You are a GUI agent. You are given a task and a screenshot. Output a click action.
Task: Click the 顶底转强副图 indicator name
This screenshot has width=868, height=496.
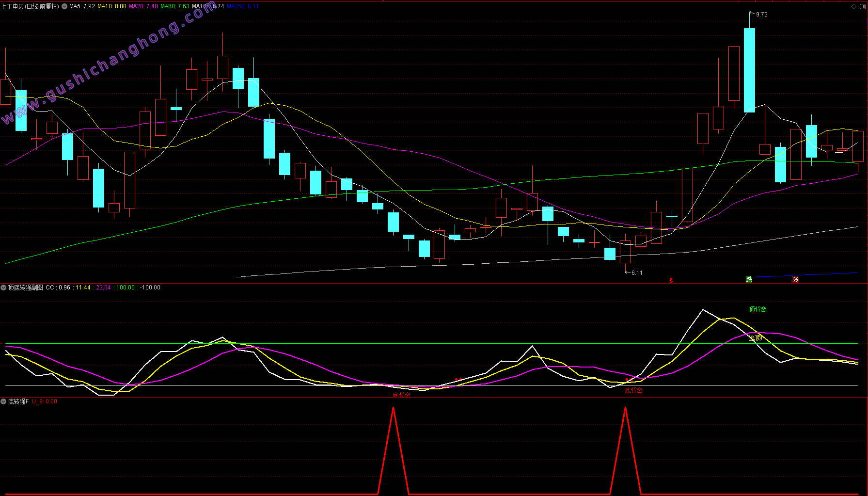coord(26,288)
